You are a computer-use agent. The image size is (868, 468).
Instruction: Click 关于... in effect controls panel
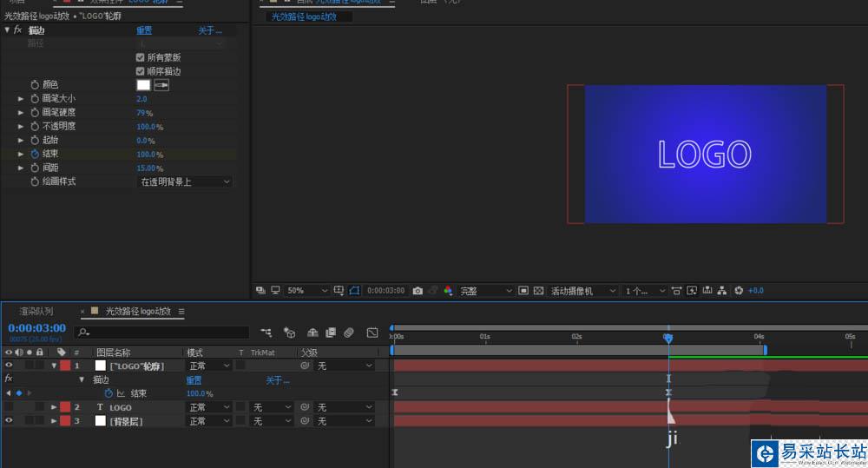pos(210,30)
